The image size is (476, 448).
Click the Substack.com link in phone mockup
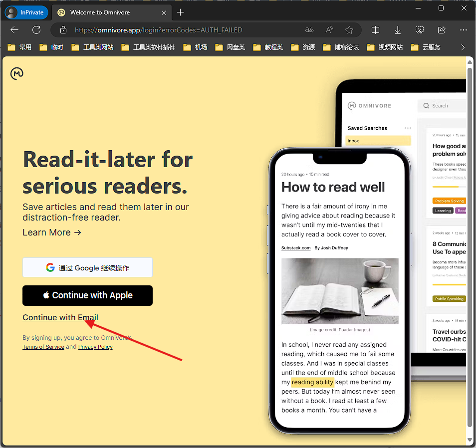tap(296, 248)
